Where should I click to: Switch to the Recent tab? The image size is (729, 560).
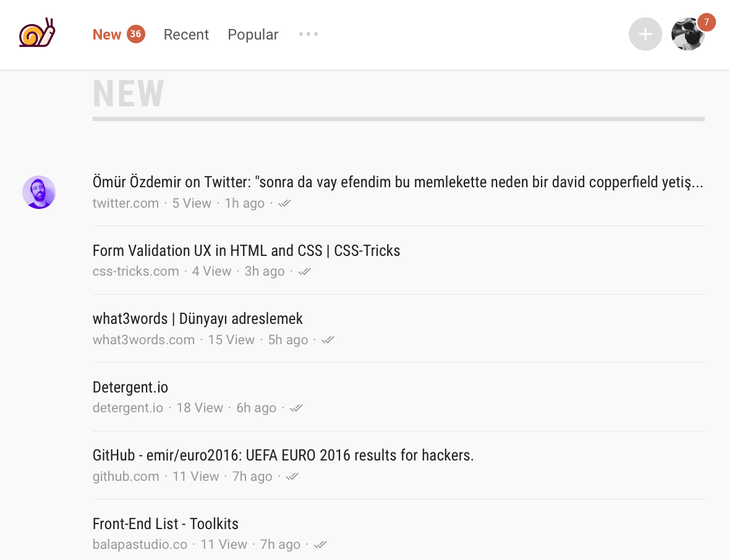click(186, 35)
